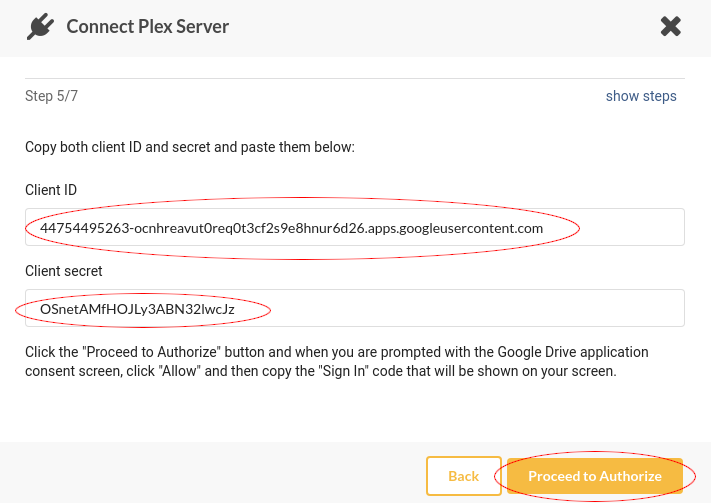
Task: Click the plug icon in the dialog header
Action: click(x=40, y=26)
